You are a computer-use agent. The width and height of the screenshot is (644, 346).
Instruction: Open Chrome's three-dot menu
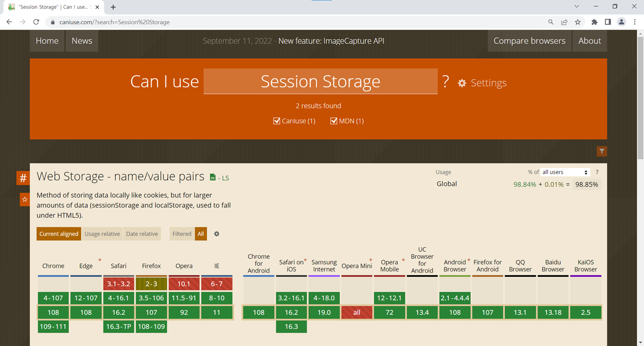coord(635,22)
